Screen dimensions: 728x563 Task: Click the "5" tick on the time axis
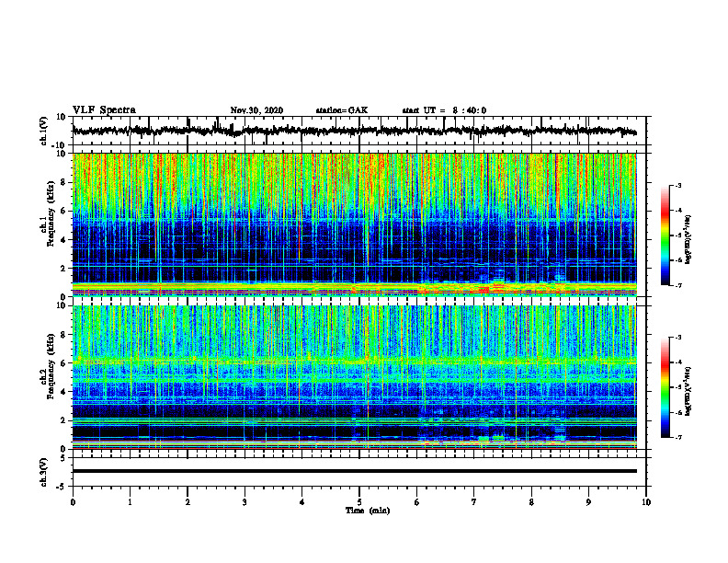click(x=359, y=502)
